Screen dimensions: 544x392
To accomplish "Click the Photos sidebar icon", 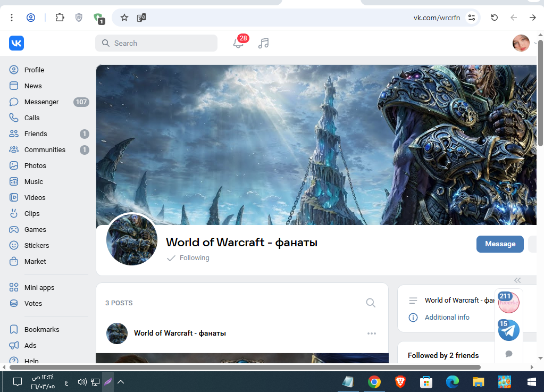I will coord(13,165).
